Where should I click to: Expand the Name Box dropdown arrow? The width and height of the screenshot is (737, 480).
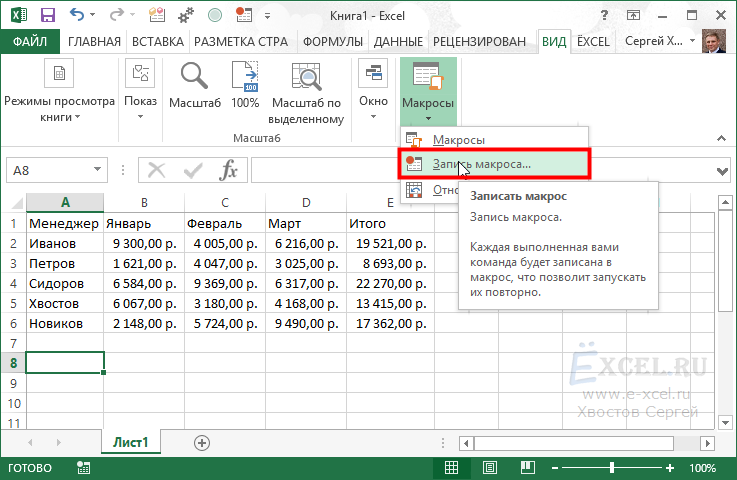pyautogui.click(x=97, y=170)
